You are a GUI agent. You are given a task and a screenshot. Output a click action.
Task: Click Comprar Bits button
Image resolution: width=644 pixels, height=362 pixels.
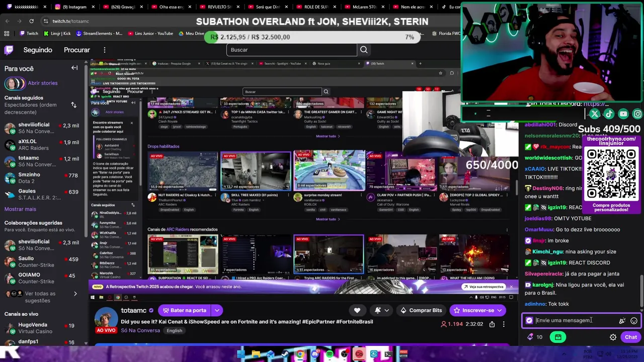click(421, 310)
